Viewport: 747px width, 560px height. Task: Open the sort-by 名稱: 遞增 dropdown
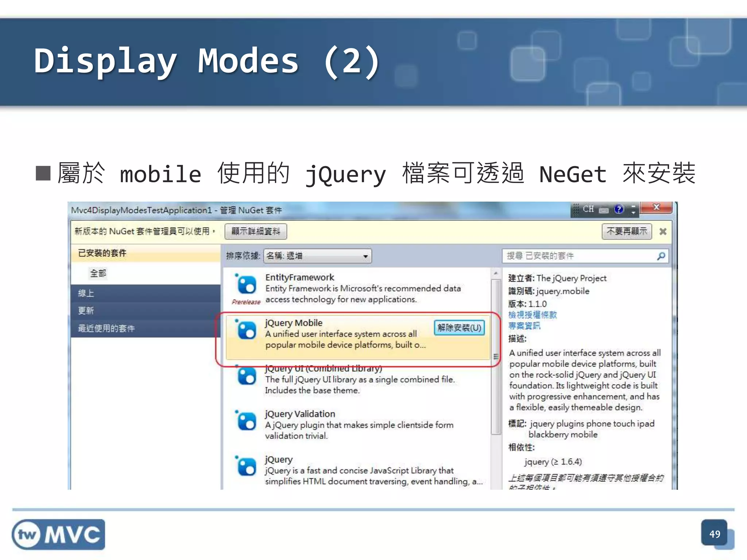pos(317,256)
